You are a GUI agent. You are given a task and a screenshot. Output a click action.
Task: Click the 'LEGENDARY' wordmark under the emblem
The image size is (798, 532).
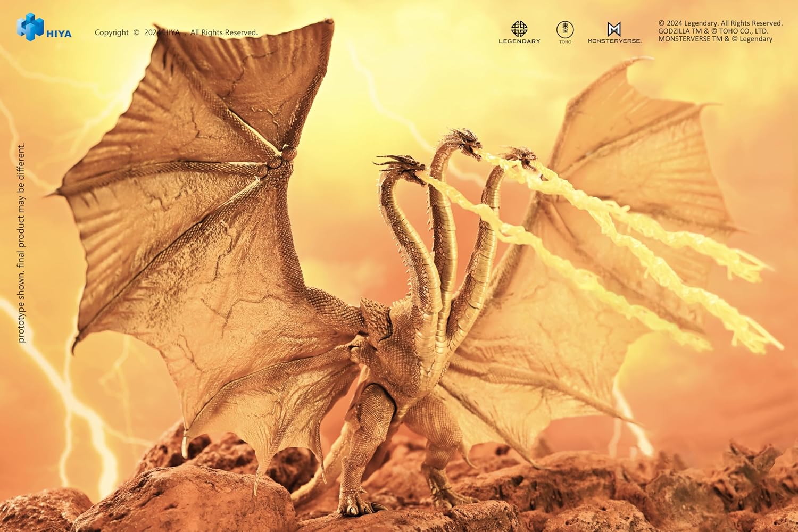pos(519,41)
